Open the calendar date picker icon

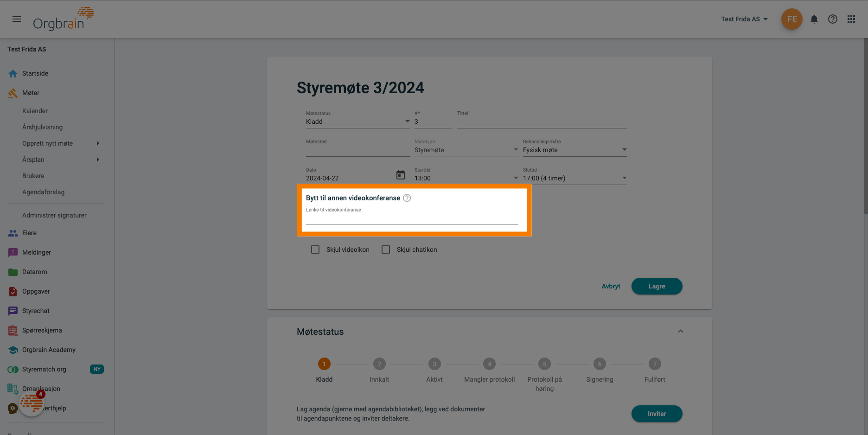click(x=401, y=175)
